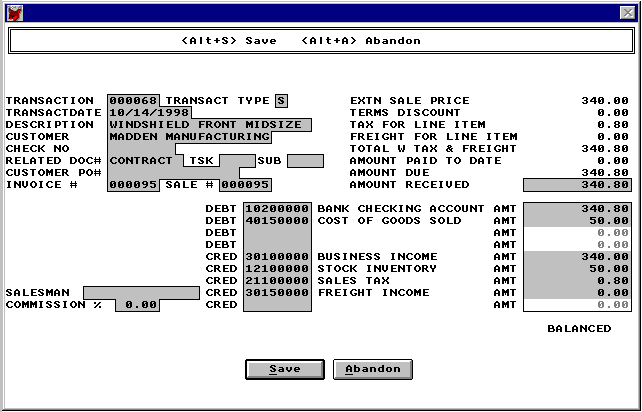Click the Transact Type field containing S
This screenshot has height=412, width=642.
point(281,101)
